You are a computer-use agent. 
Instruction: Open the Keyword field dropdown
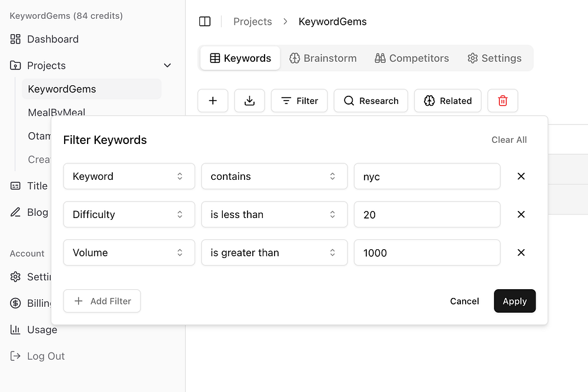(129, 176)
